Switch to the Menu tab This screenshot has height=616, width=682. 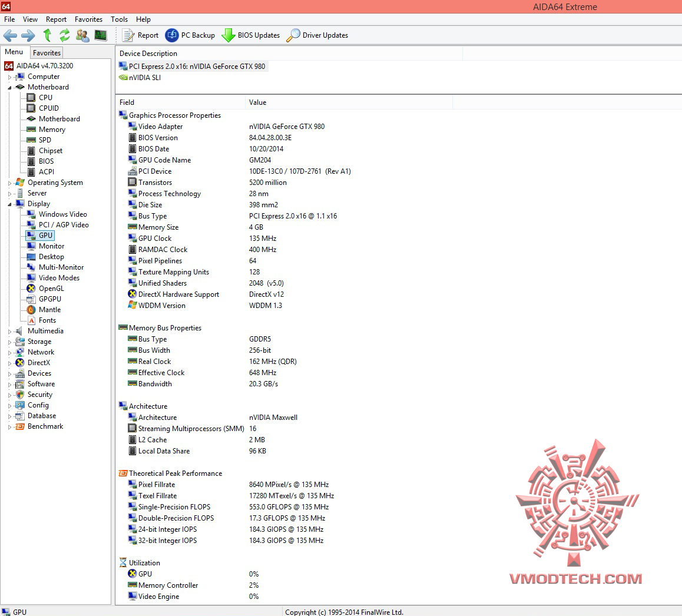click(x=14, y=52)
